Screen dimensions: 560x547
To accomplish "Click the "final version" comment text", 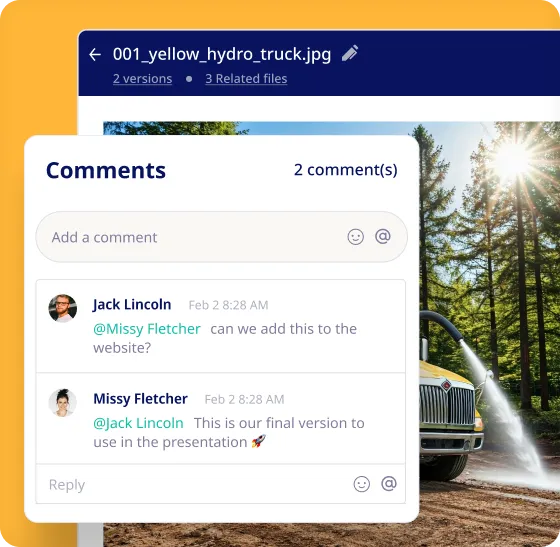I will tap(229, 432).
